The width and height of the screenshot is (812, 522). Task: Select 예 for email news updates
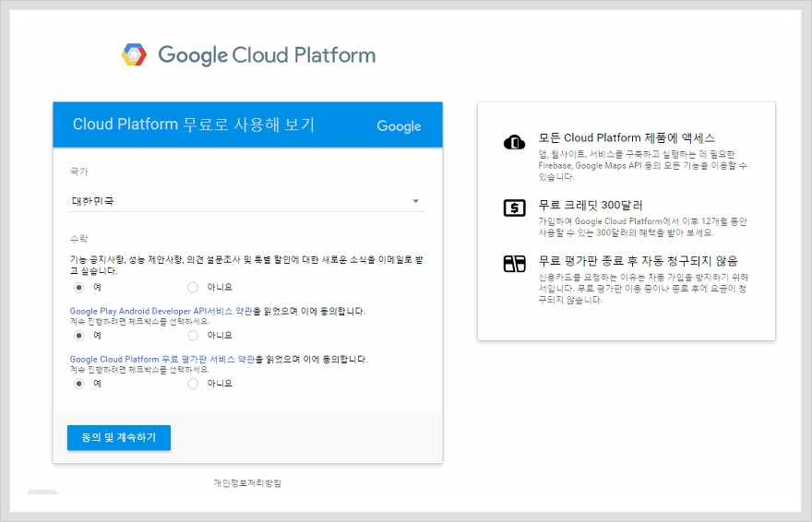78,287
